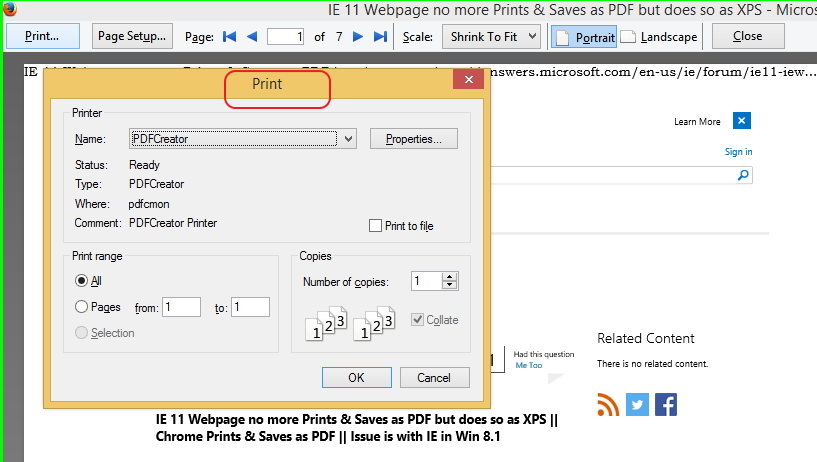The width and height of the screenshot is (817, 462).
Task: Dismiss banner with blue X next to Learn More
Action: point(741,121)
